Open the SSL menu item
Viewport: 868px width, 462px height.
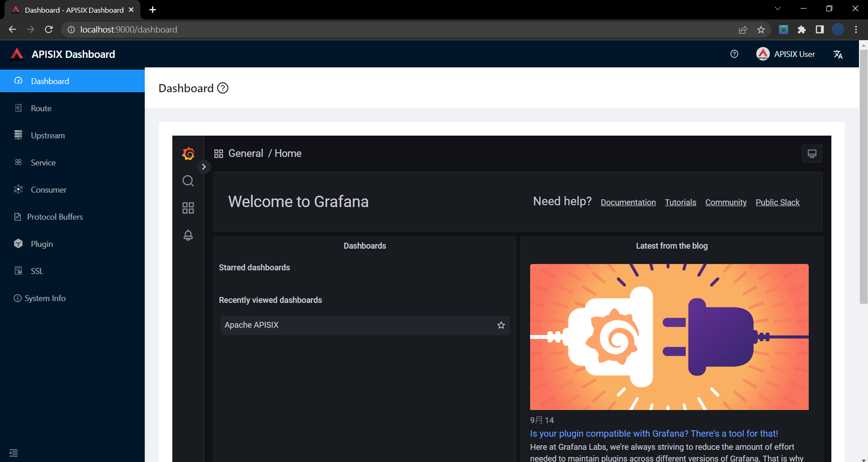[72, 271]
